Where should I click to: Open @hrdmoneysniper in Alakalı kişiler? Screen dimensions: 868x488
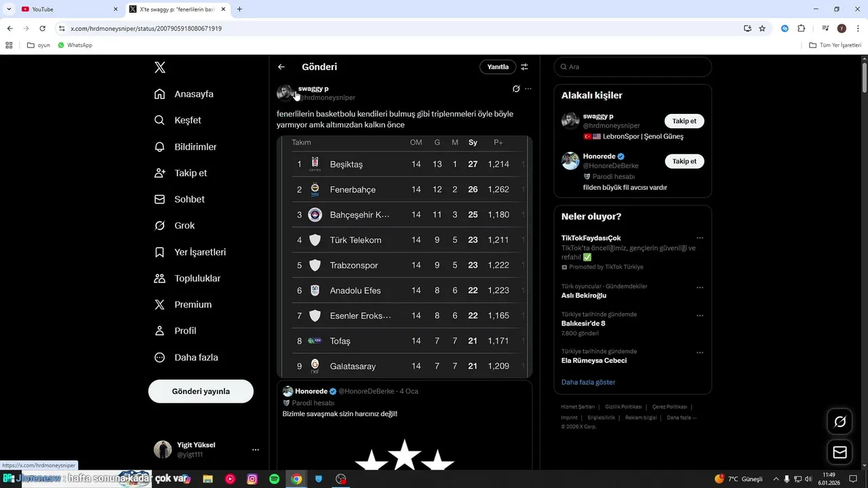pos(611,126)
